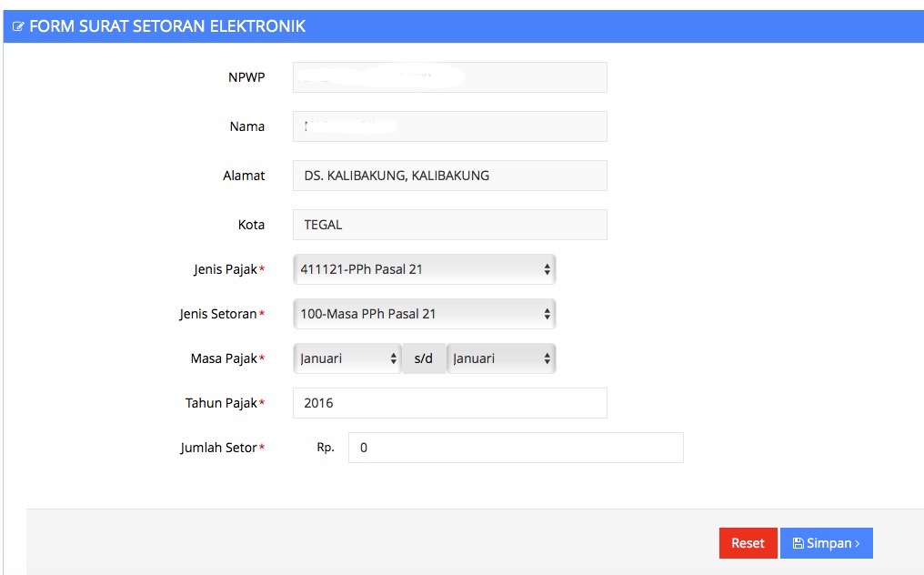Click the s/d separator between month selectors
Image resolution: width=924 pixels, height=575 pixels.
(424, 358)
